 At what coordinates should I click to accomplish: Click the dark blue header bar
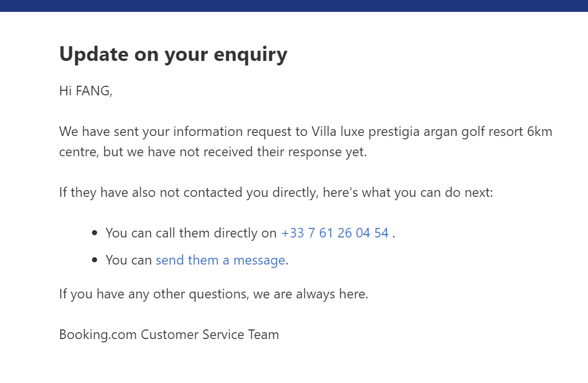[x=294, y=6]
